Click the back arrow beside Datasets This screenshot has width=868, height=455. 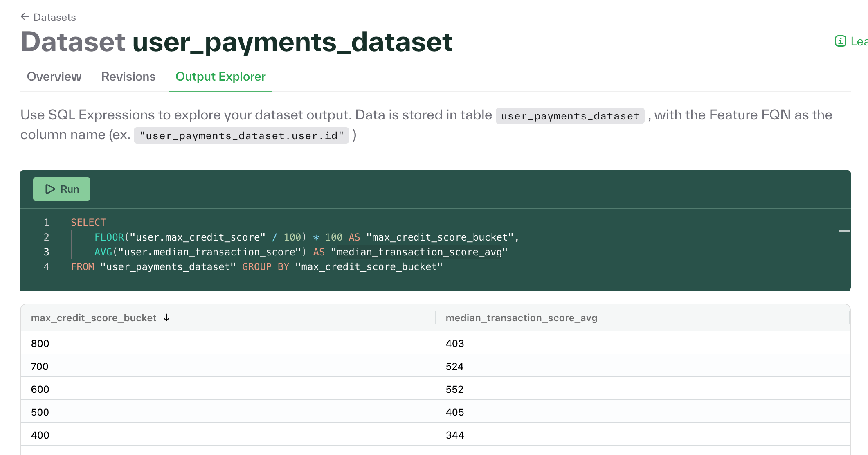coord(25,16)
